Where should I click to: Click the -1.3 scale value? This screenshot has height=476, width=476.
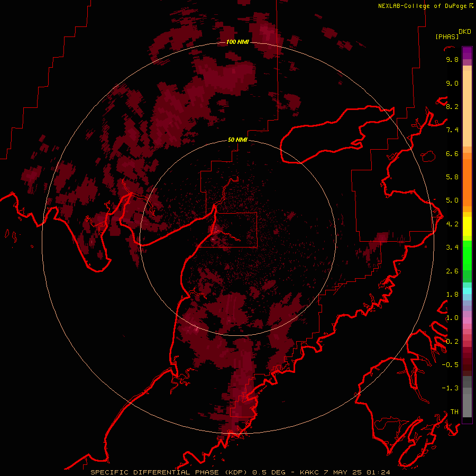(450, 388)
